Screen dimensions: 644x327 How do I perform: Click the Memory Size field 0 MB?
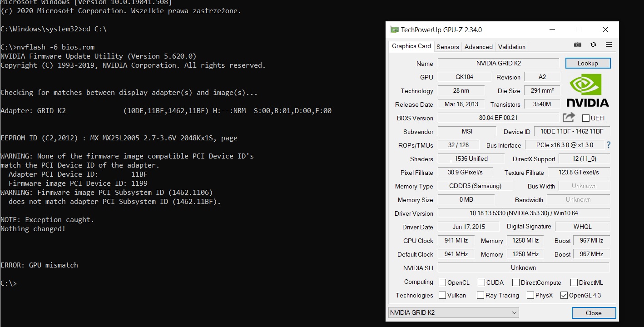click(x=466, y=199)
